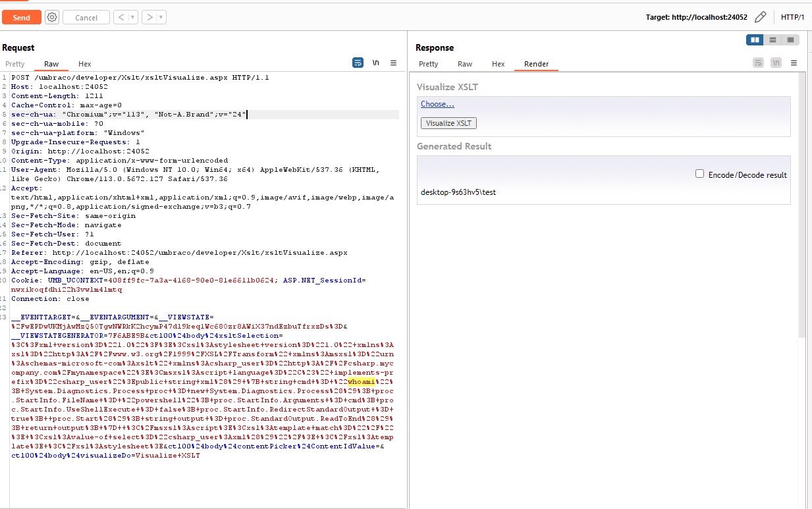
Task: Open the Repeater settings gear
Action: 52,17
